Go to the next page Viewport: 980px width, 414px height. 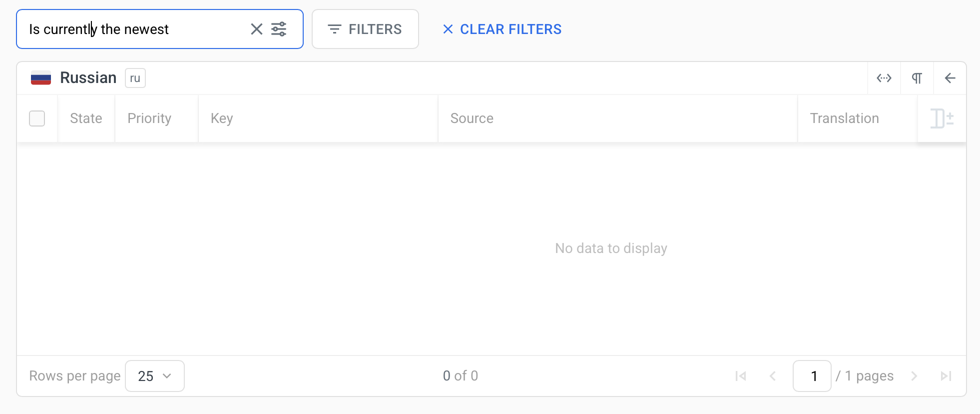(914, 376)
